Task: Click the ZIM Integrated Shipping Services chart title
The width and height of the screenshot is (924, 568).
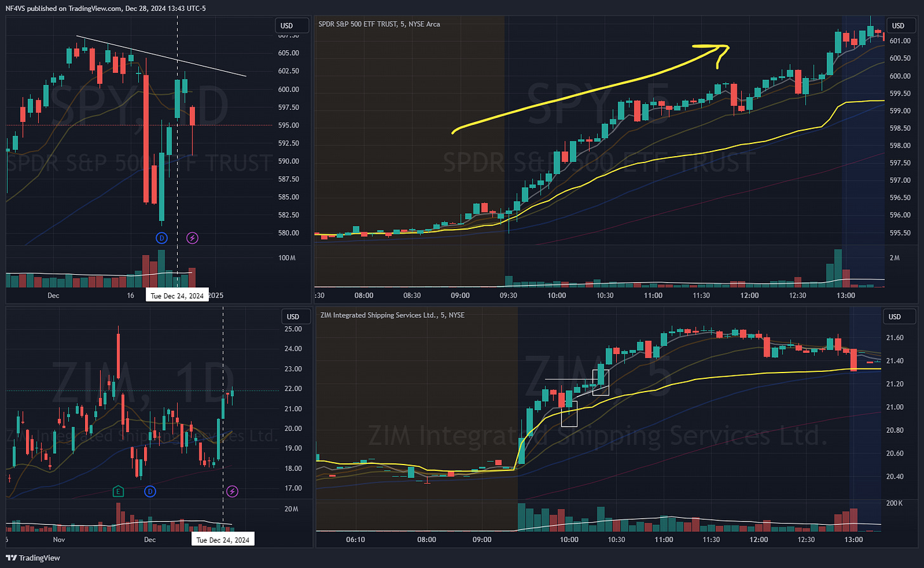Action: pyautogui.click(x=392, y=315)
